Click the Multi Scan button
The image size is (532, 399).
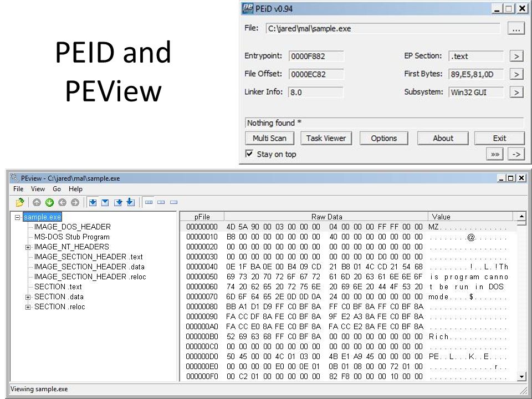pos(269,138)
